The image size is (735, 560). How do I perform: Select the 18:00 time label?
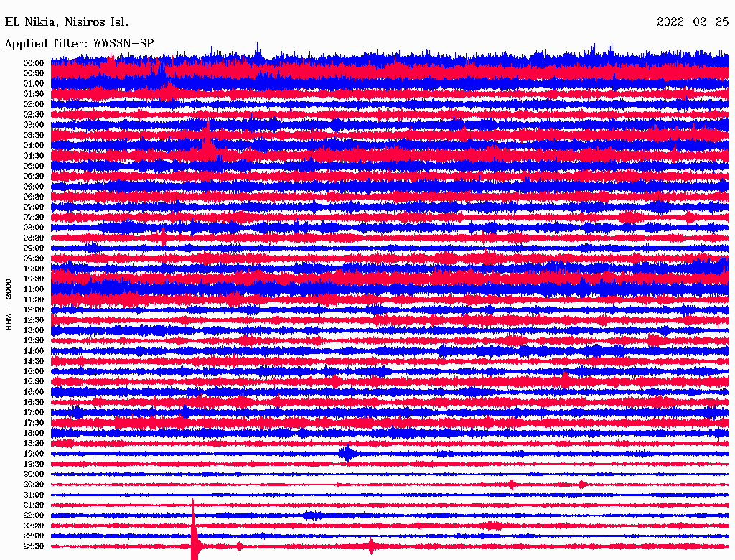[34, 434]
